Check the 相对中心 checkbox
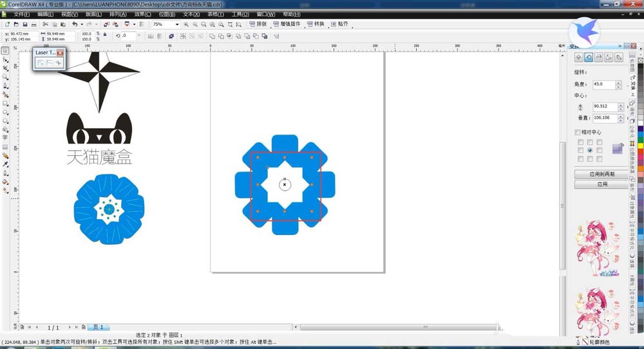The width and height of the screenshot is (644, 349). pos(577,132)
